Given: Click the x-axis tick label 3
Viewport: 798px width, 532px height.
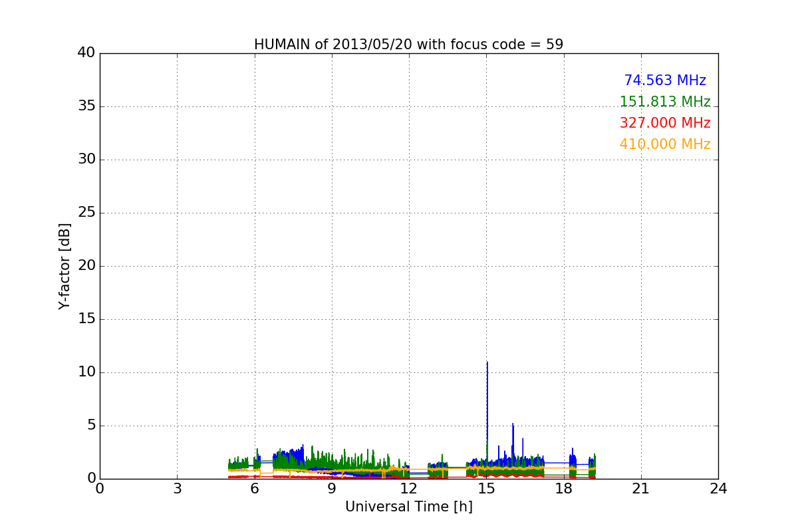Looking at the screenshot, I should click(177, 489).
